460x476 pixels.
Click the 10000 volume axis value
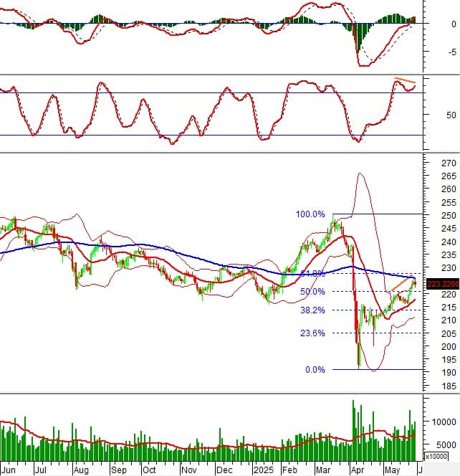pos(444,422)
